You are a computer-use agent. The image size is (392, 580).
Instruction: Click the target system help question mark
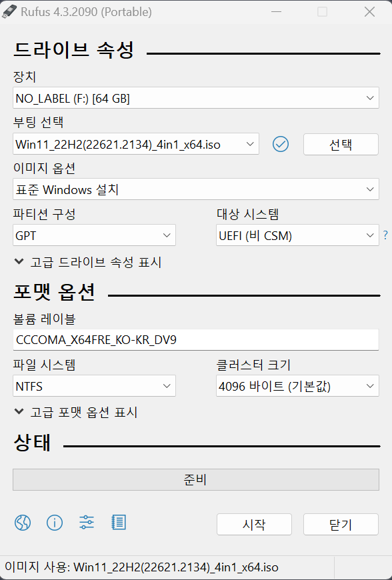click(x=385, y=235)
